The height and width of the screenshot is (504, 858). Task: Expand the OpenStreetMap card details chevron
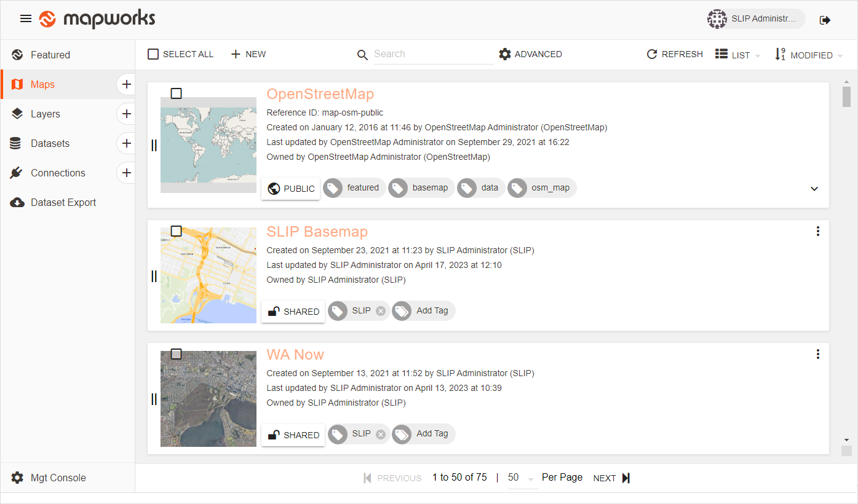point(814,189)
